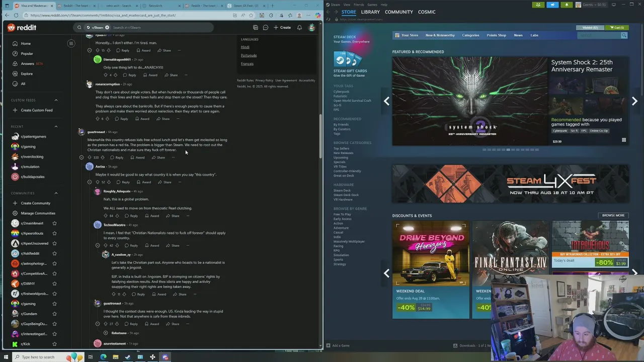Favorite r/GuysBeingDu... with the star icon

coord(54,324)
